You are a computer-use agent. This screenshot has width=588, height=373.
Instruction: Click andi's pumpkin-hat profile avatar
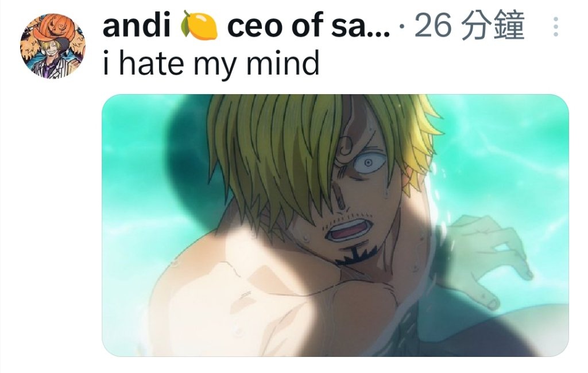(x=53, y=46)
